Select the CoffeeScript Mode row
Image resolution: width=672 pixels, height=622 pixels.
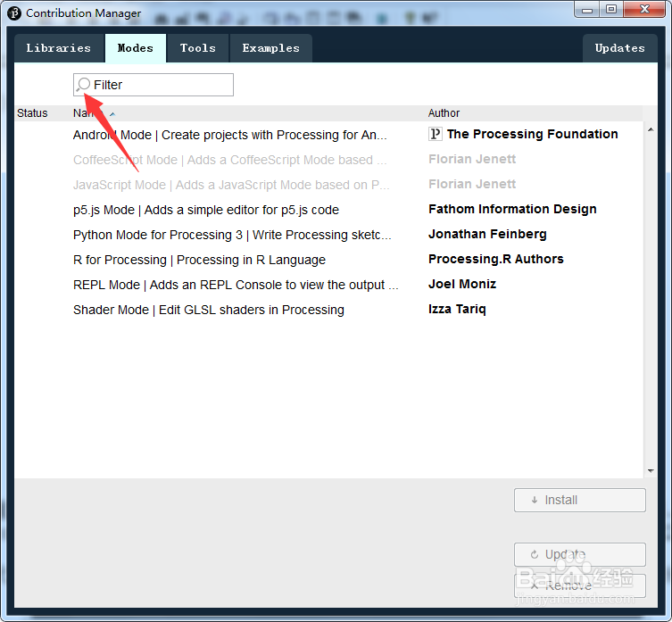click(328, 160)
